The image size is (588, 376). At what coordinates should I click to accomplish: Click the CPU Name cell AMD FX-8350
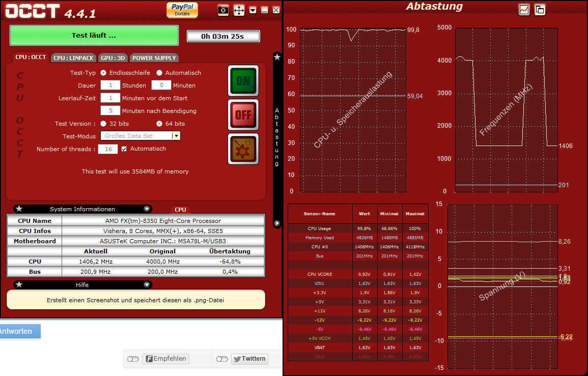click(163, 221)
